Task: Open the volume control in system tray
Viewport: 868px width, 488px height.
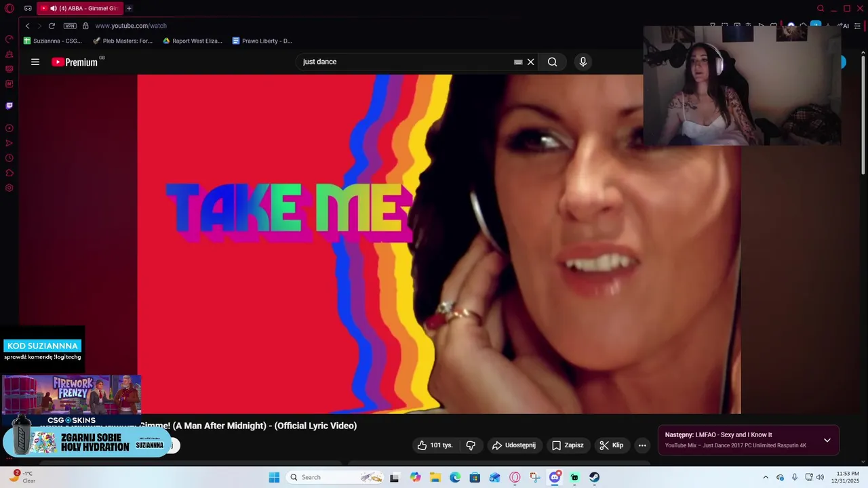Action: (x=821, y=477)
